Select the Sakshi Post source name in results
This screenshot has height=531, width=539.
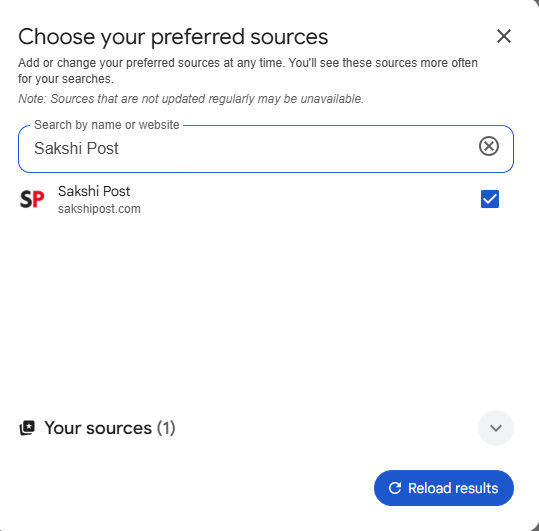pyautogui.click(x=94, y=191)
